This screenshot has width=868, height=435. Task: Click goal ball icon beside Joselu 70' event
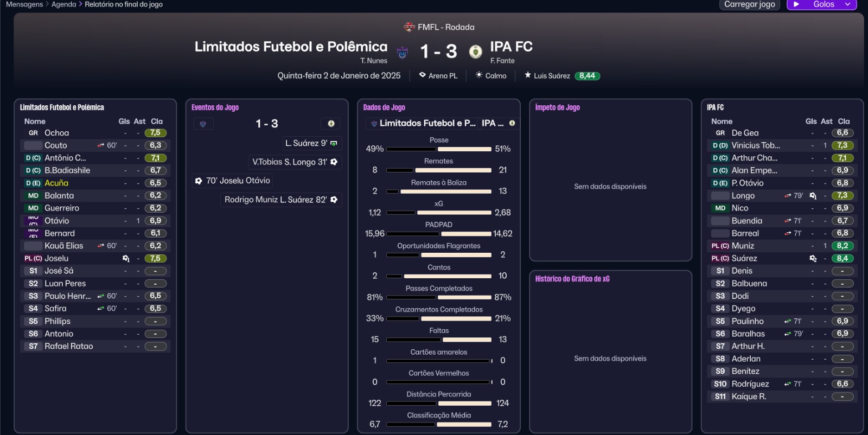(x=199, y=181)
